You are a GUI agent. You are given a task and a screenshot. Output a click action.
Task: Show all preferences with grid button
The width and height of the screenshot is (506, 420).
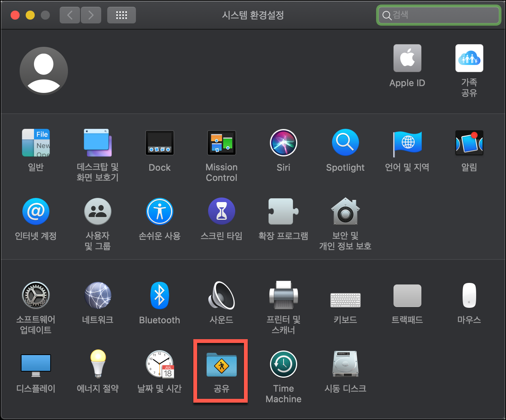[122, 15]
